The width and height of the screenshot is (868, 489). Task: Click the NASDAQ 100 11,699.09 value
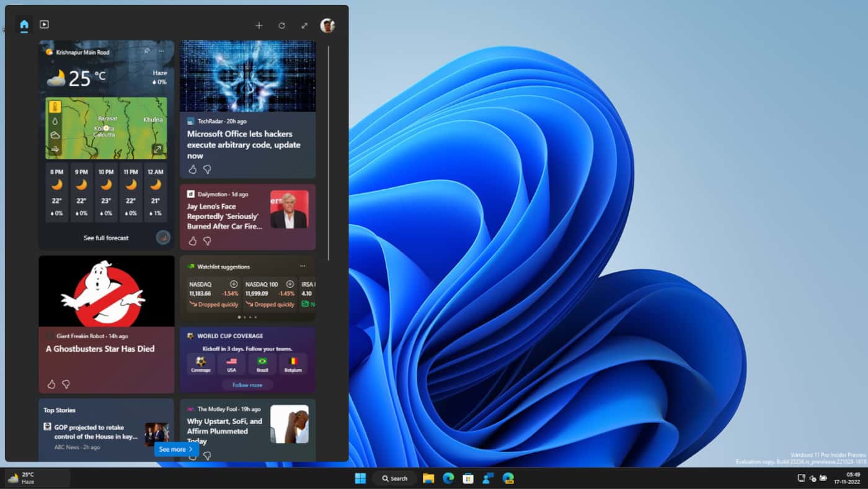257,294
